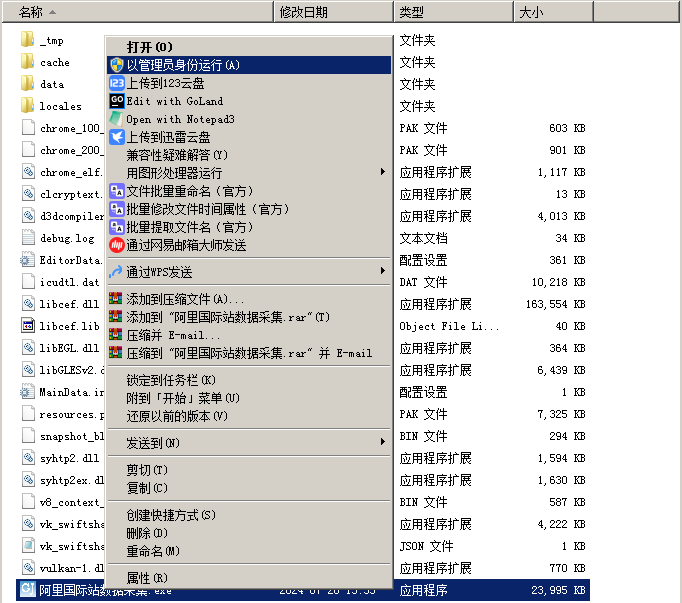The height and width of the screenshot is (603, 682).
Task: Click the vulkan-1.dll file icon
Action: [x=28, y=567]
